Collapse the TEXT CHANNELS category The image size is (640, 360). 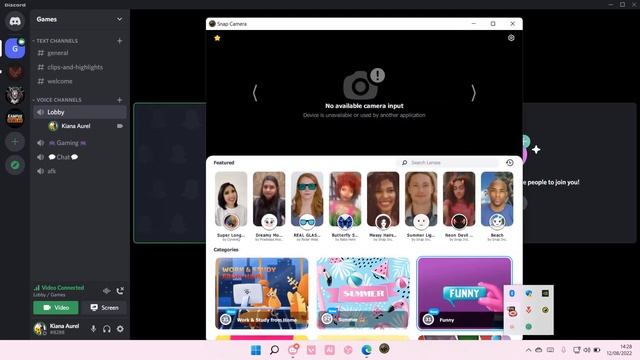(56, 41)
